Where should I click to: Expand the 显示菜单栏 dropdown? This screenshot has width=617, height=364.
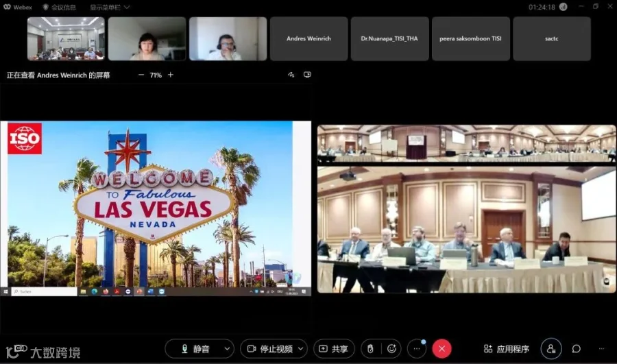click(x=110, y=7)
